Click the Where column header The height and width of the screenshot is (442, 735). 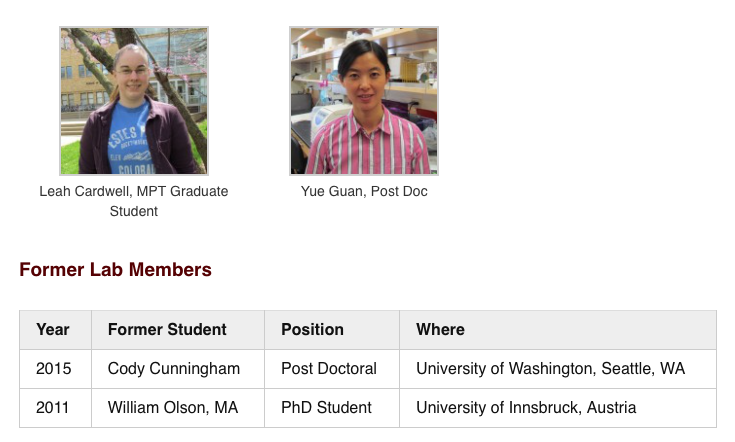[x=440, y=329]
